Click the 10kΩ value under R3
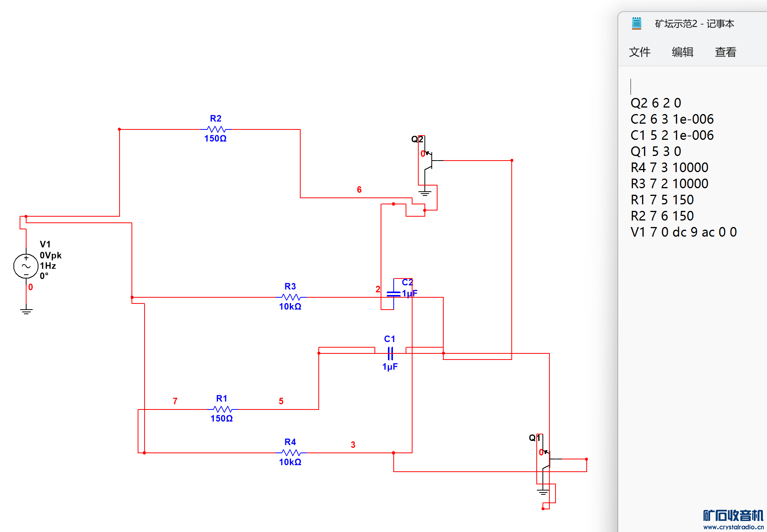 coord(290,307)
